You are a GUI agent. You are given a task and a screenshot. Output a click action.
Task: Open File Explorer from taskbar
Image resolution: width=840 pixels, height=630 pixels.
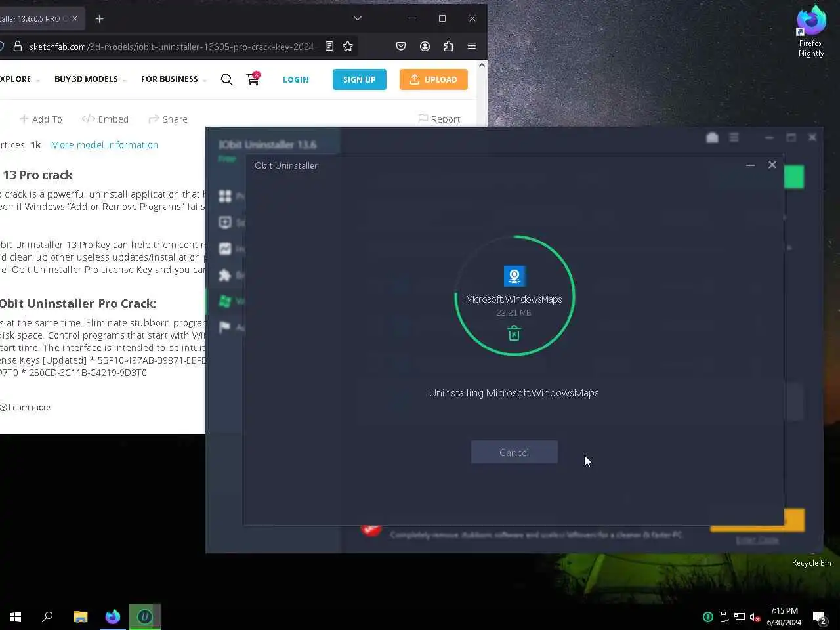pyautogui.click(x=80, y=617)
